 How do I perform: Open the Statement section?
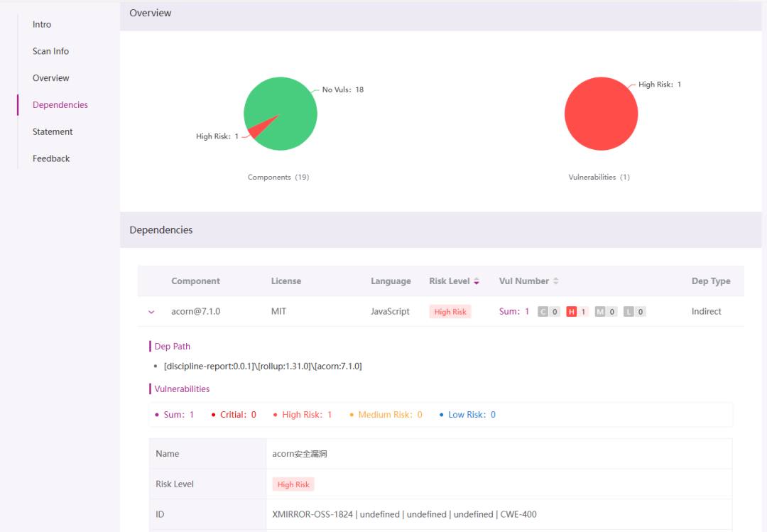coord(53,131)
